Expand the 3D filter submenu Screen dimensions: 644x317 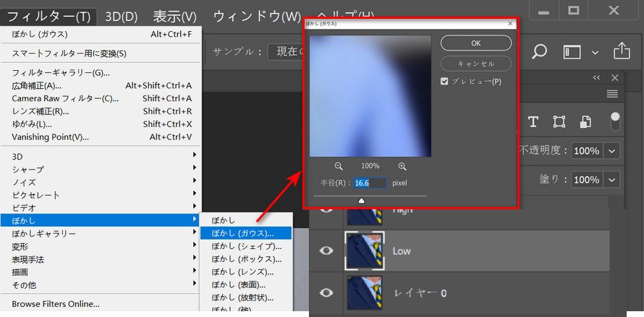(x=101, y=156)
